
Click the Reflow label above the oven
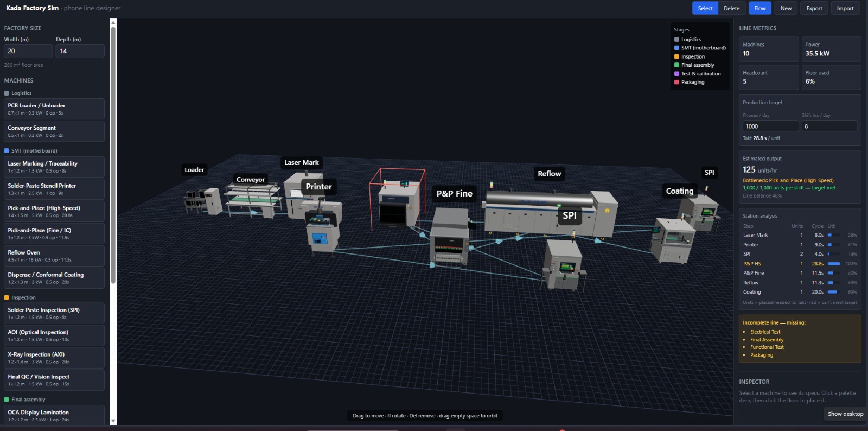pos(549,174)
